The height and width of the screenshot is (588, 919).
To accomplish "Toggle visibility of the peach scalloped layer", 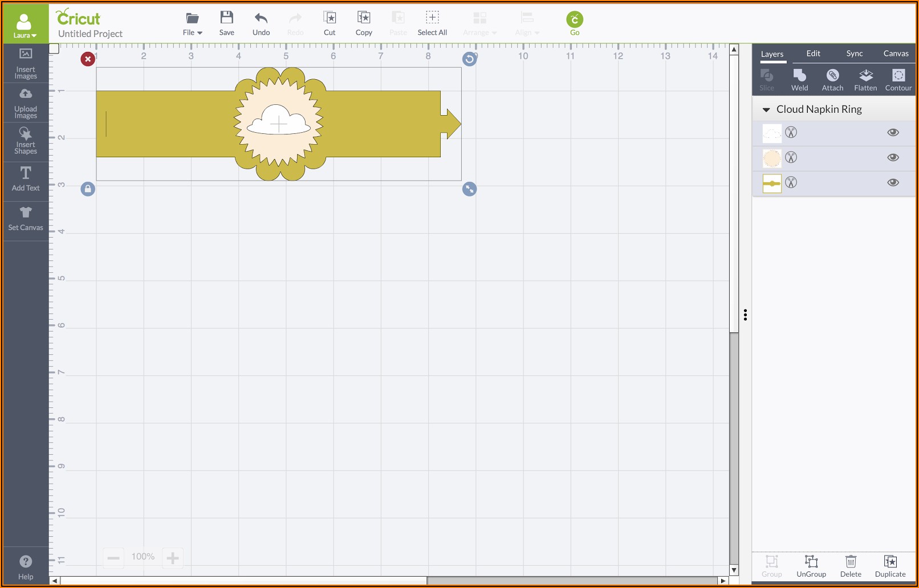I will [893, 158].
